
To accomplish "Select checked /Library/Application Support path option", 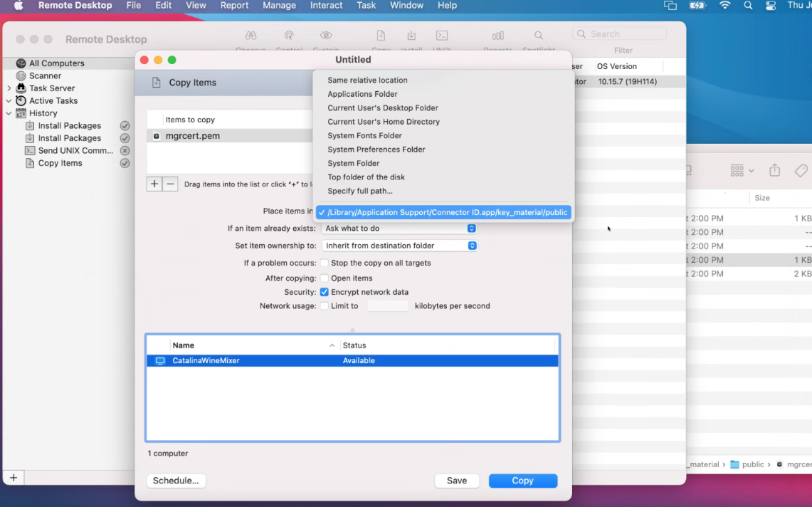I will coord(443,212).
